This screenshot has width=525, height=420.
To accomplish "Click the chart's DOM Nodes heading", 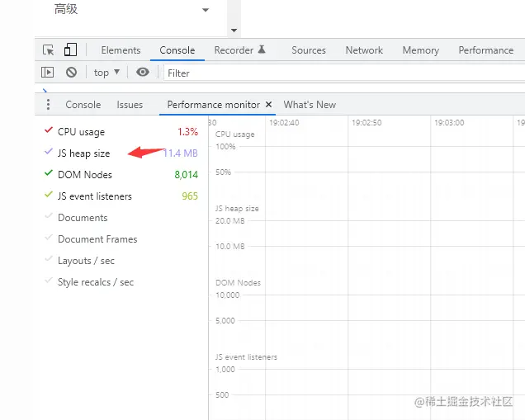I will point(238,283).
